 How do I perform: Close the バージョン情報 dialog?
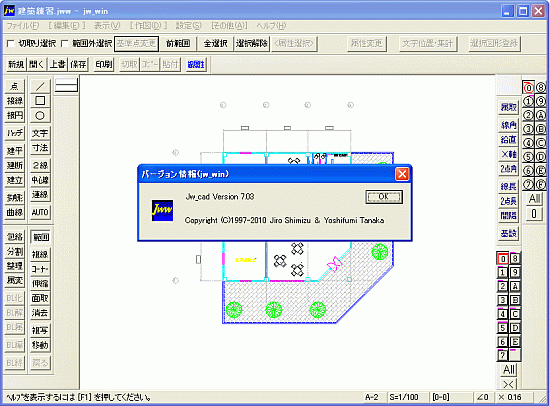point(402,174)
